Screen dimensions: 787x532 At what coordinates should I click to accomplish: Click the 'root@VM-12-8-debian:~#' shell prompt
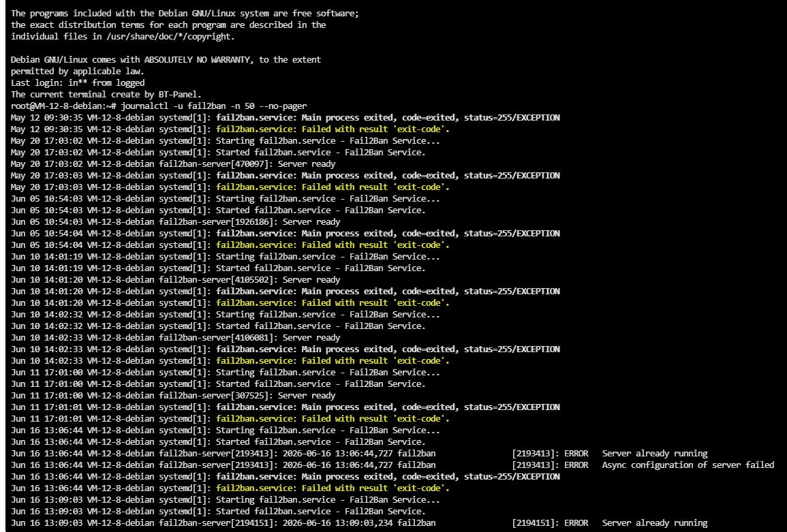[64, 106]
